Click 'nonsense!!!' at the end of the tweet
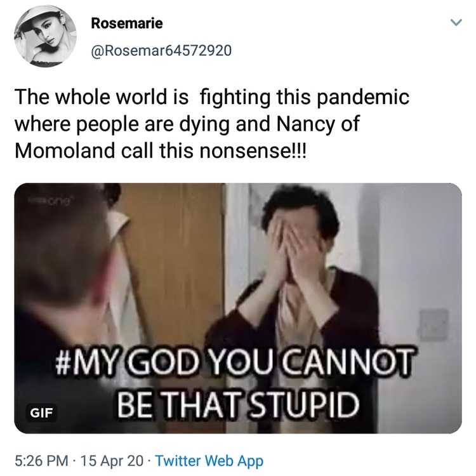The height and width of the screenshot is (476, 476). pyautogui.click(x=252, y=150)
